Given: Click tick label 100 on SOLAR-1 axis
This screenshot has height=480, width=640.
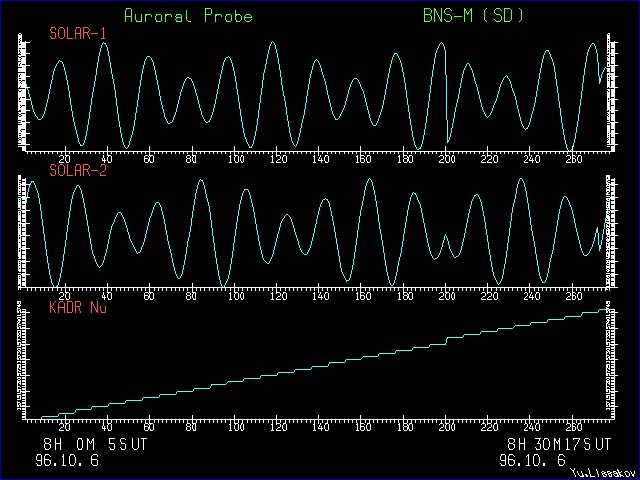Looking at the screenshot, I should pos(236,160).
